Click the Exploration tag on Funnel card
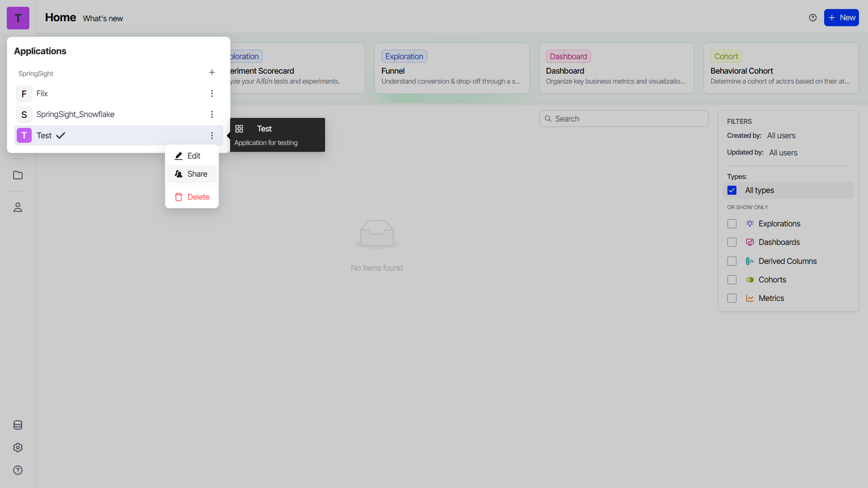This screenshot has width=868, height=488. [x=404, y=56]
